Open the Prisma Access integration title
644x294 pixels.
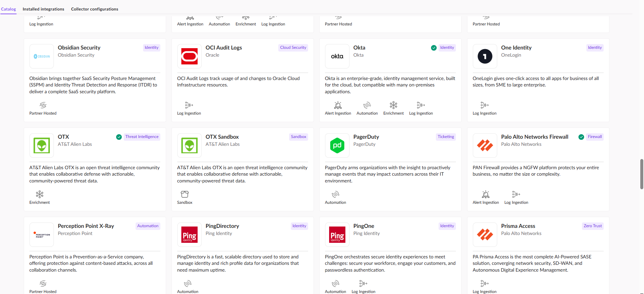(x=518, y=226)
